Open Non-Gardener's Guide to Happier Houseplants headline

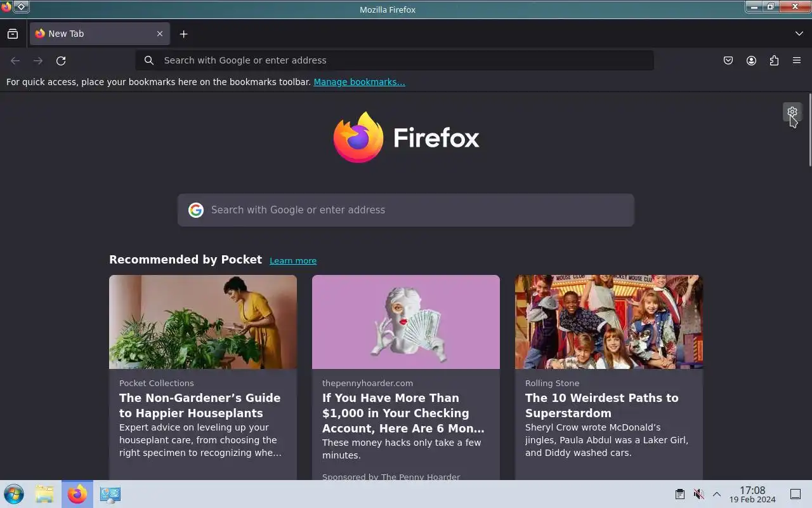pyautogui.click(x=200, y=405)
